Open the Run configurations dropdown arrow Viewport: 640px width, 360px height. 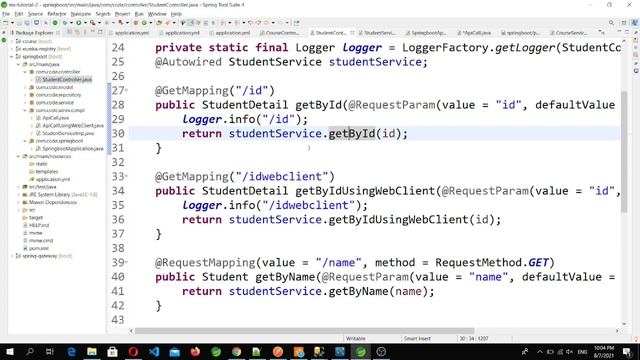pos(85,23)
